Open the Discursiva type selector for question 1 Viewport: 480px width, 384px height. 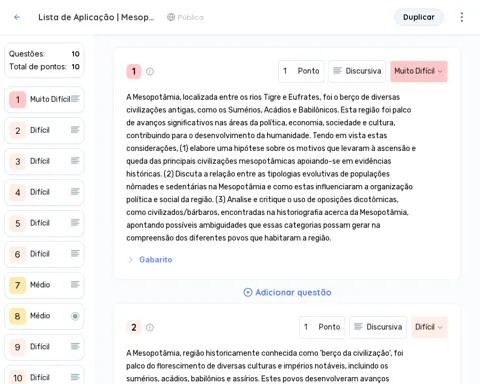point(357,71)
